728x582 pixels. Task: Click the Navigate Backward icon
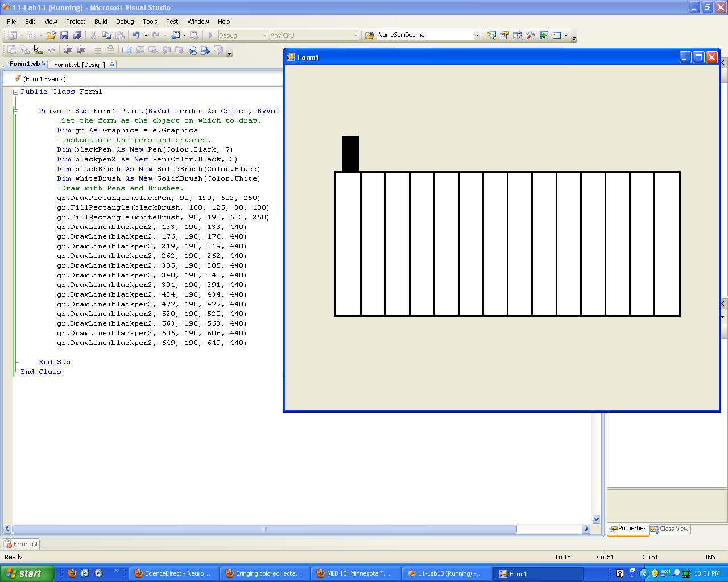click(176, 35)
